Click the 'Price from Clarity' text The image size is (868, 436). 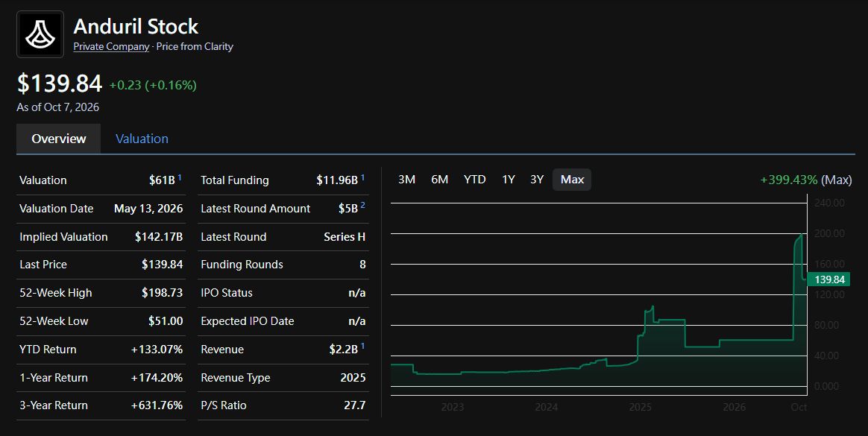click(195, 46)
